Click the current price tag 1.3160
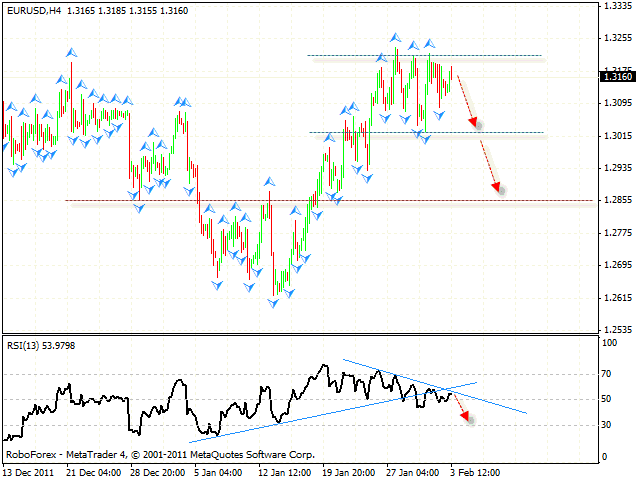 click(616, 76)
